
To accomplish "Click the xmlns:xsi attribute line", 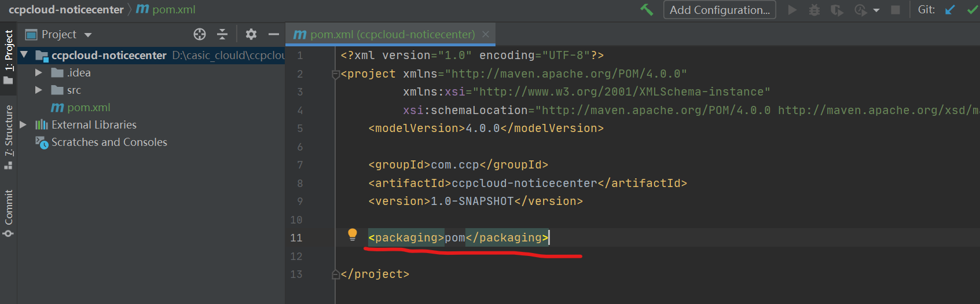I will (587, 91).
